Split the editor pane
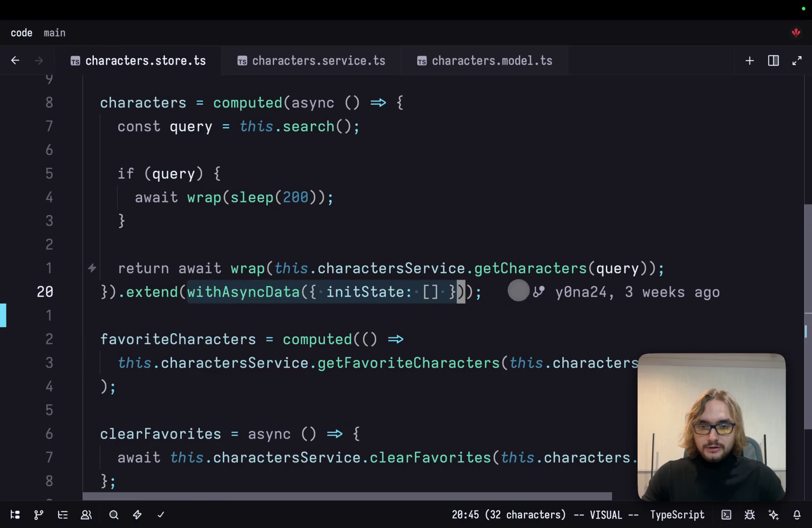Viewport: 812px width, 528px height. click(773, 61)
